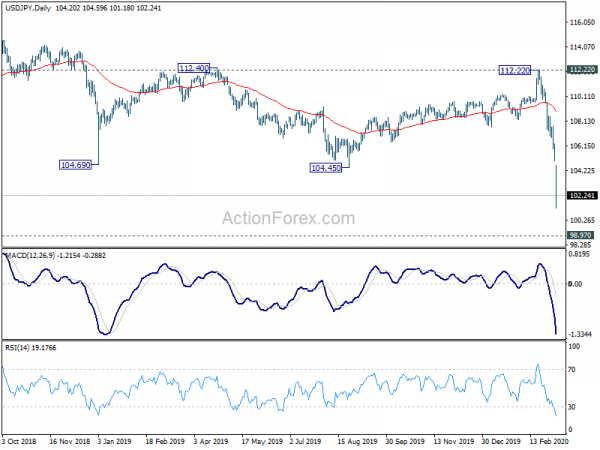This screenshot has width=600, height=450.
Task: Click the RSI(14) indicator label
Action: (x=17, y=347)
